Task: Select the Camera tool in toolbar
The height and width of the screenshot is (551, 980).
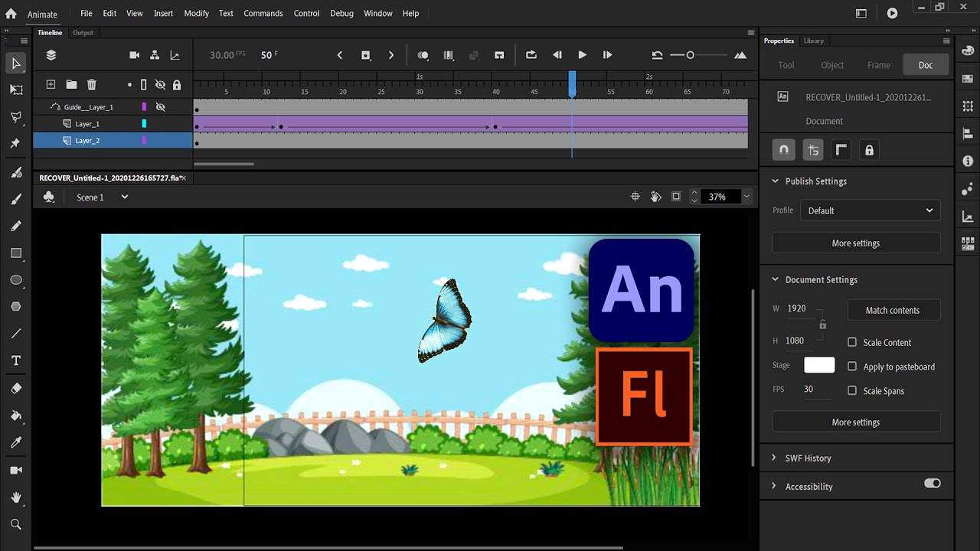Action: tap(16, 470)
